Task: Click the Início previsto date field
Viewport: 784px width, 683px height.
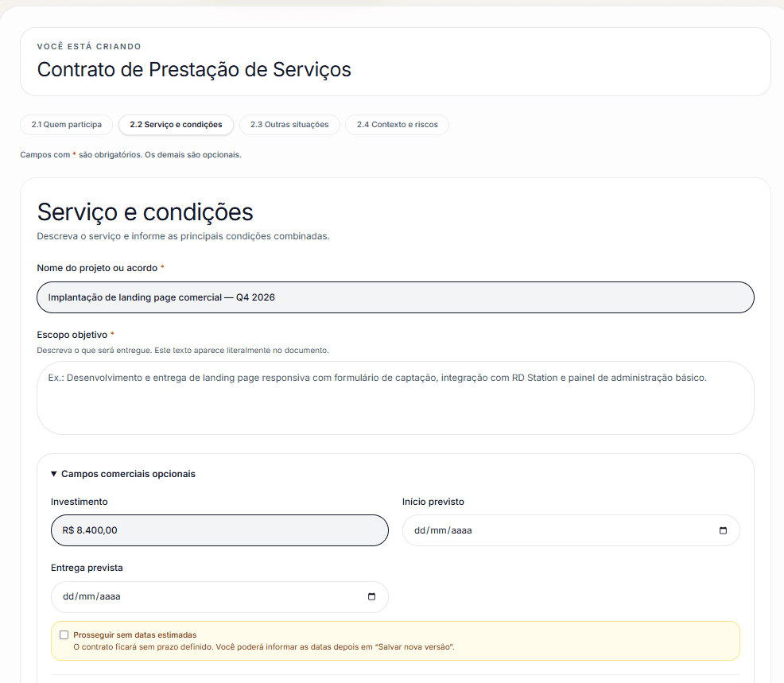Action: [571, 530]
